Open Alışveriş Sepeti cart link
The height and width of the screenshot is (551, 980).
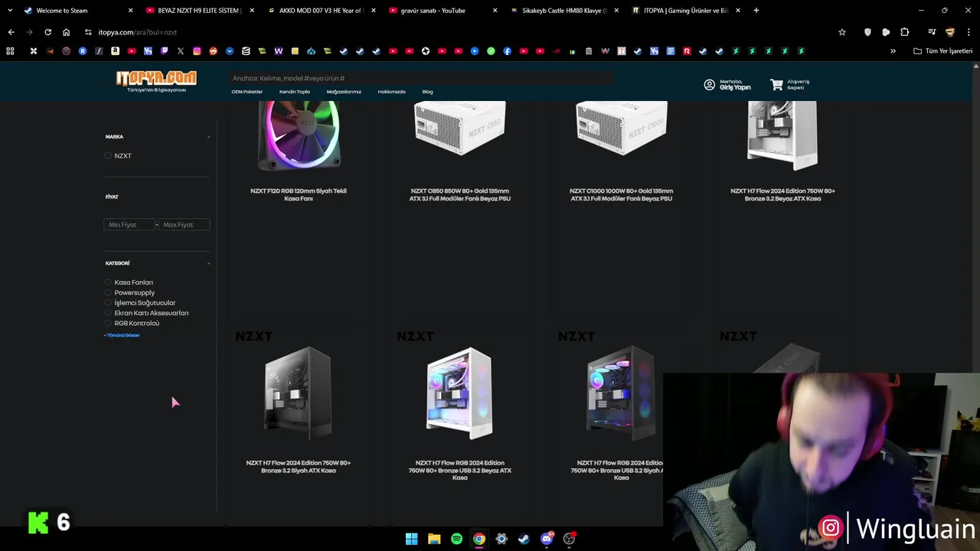pos(799,84)
